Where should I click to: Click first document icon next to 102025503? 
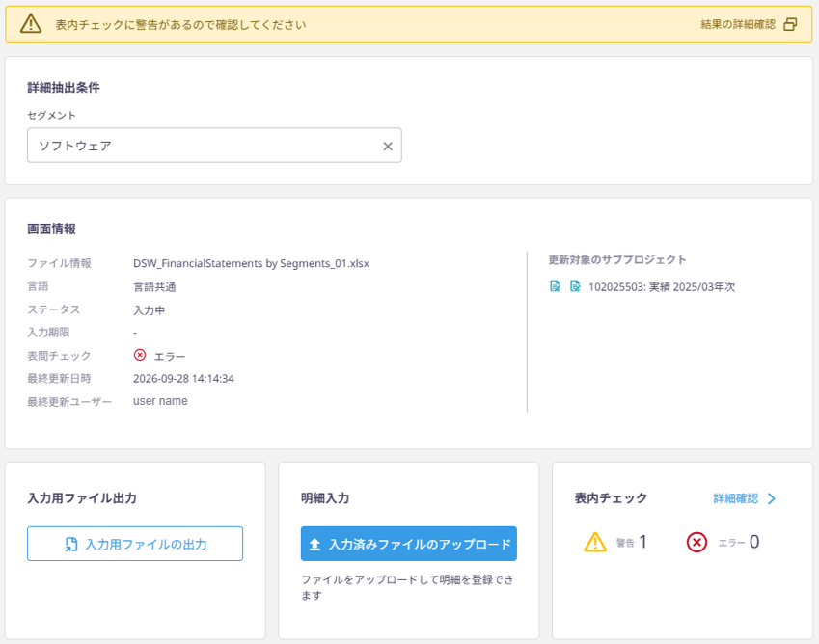click(556, 286)
